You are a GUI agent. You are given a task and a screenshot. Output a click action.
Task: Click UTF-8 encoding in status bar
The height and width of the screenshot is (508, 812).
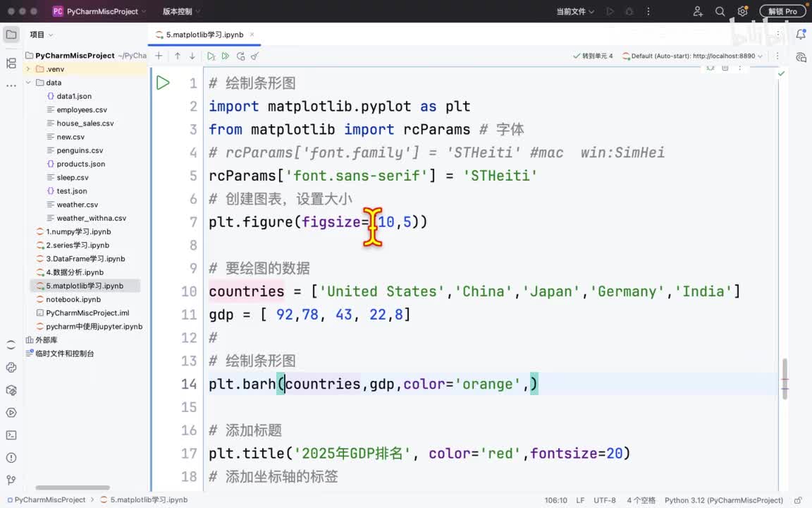(605, 500)
